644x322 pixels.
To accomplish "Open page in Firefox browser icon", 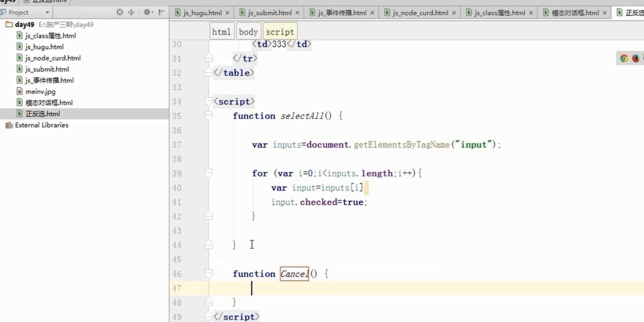I will pos(636,58).
